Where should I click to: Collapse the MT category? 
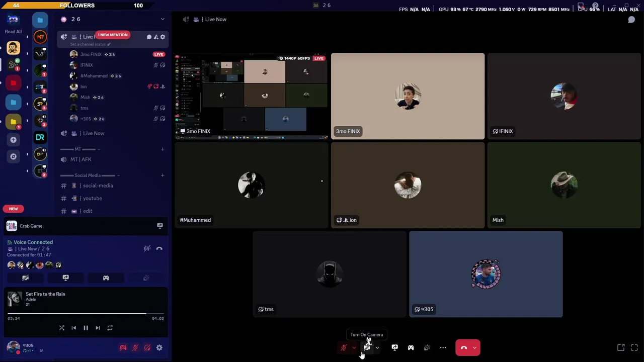click(79, 149)
